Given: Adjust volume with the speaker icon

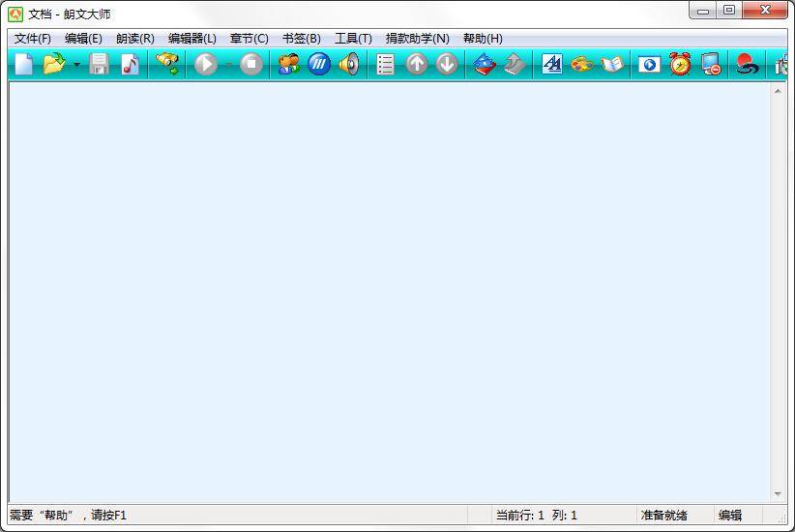Looking at the screenshot, I should (x=349, y=65).
